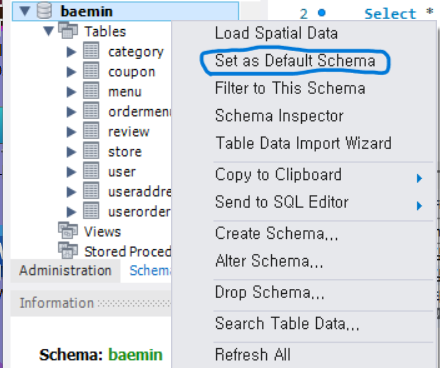Click the green baemin schema label
The height and width of the screenshot is (368, 440).
click(135, 355)
